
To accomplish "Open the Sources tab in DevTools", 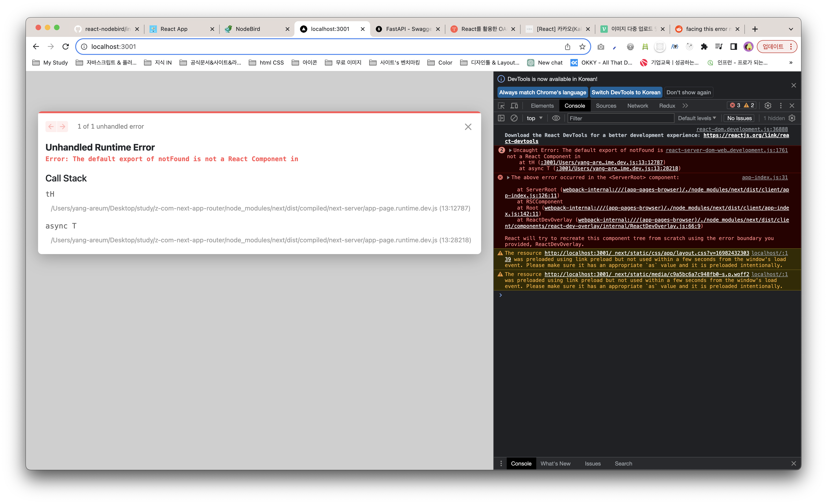I will [606, 106].
